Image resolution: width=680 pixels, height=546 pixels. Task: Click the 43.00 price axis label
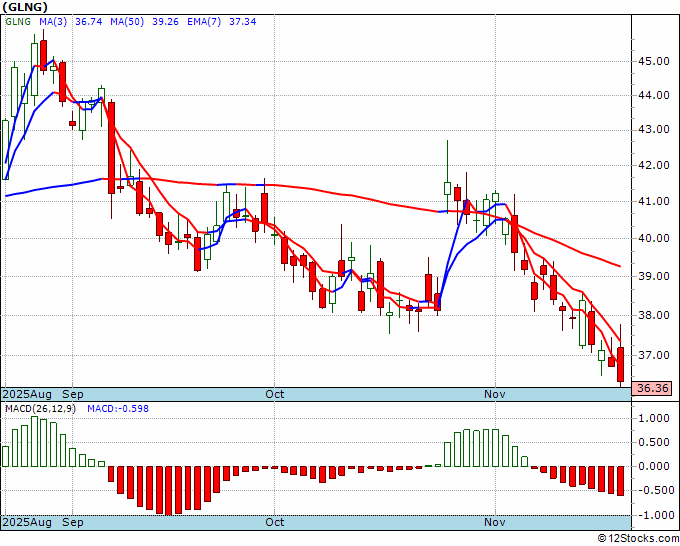[653, 129]
